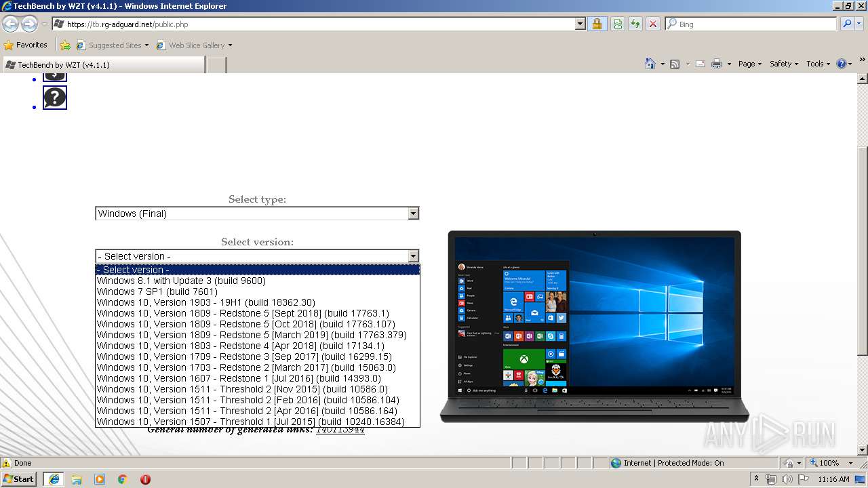Switch to TechBench by WZT tab
Image resolution: width=868 pixels, height=488 pixels.
coord(103,64)
